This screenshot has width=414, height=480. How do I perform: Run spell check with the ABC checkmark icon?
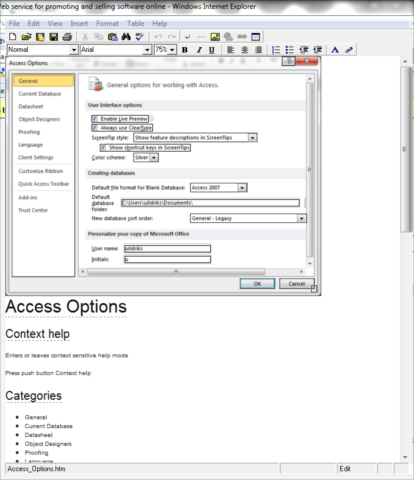pos(140,37)
